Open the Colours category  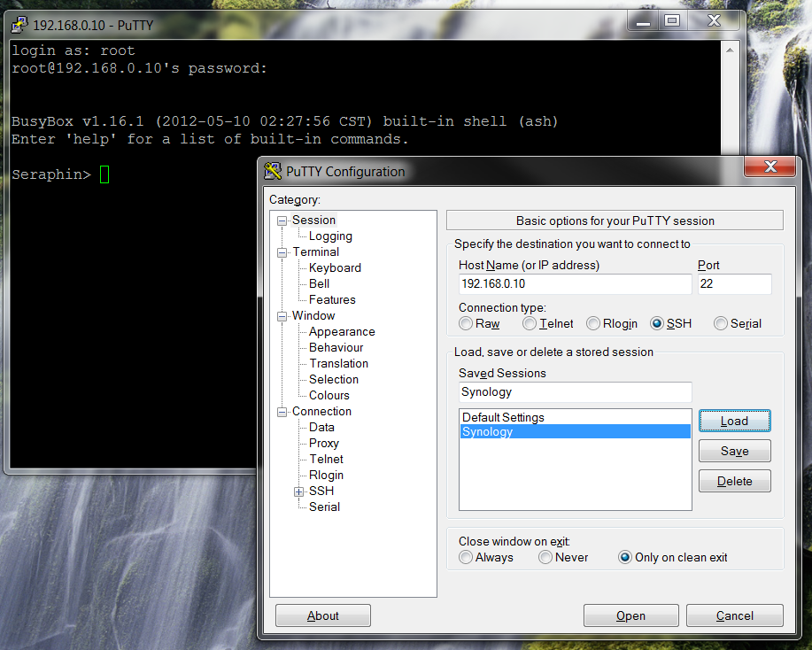[x=329, y=396]
